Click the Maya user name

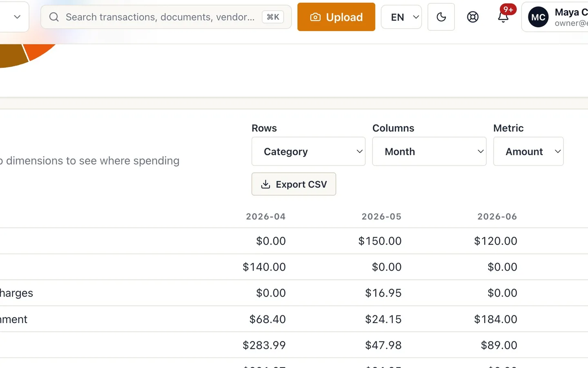(571, 12)
